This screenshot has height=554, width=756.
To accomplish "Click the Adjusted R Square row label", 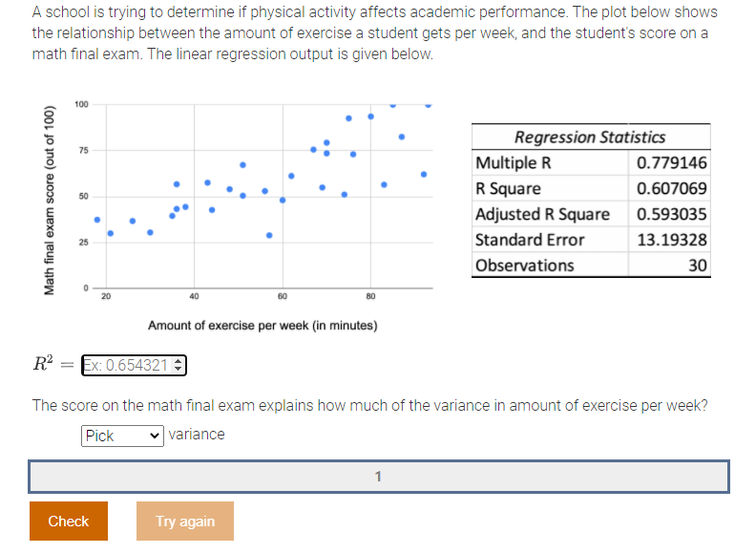I will coord(542,214).
